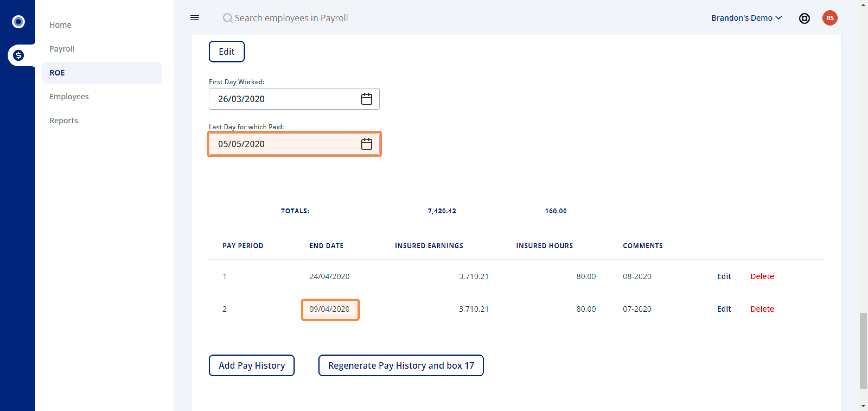Click the PAY PERIOD column header
The image size is (868, 411).
click(x=242, y=246)
